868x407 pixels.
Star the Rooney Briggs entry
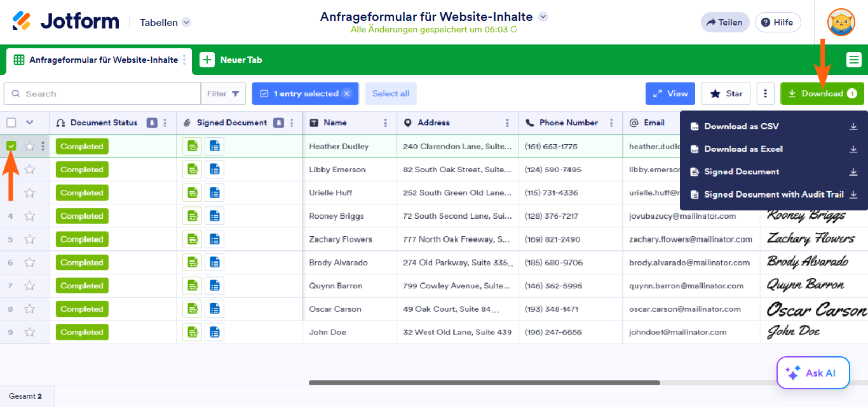point(29,216)
